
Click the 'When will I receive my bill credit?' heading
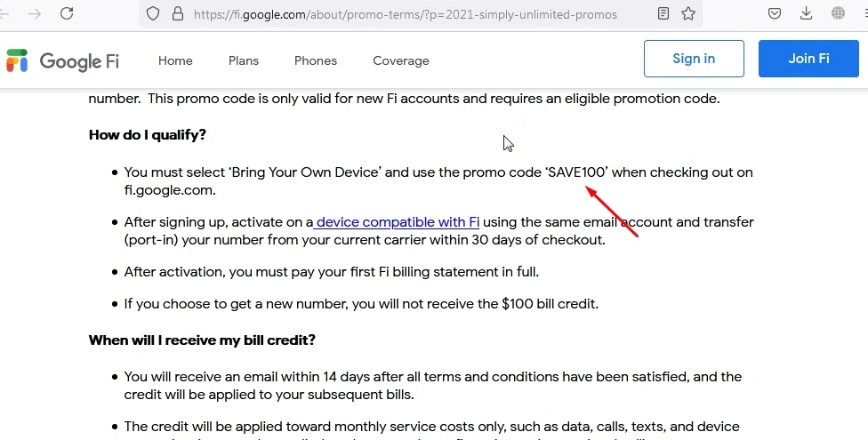tap(202, 340)
